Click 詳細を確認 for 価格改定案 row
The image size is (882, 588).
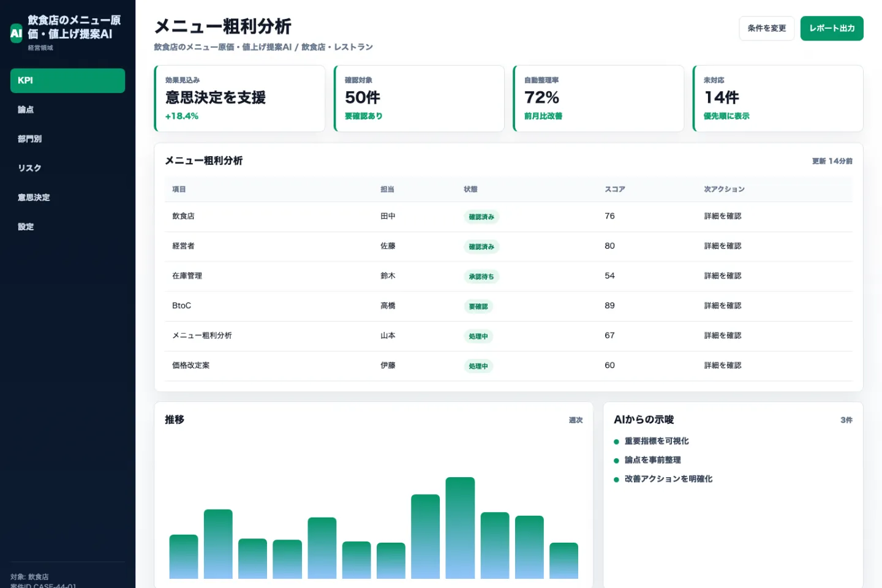coord(723,366)
